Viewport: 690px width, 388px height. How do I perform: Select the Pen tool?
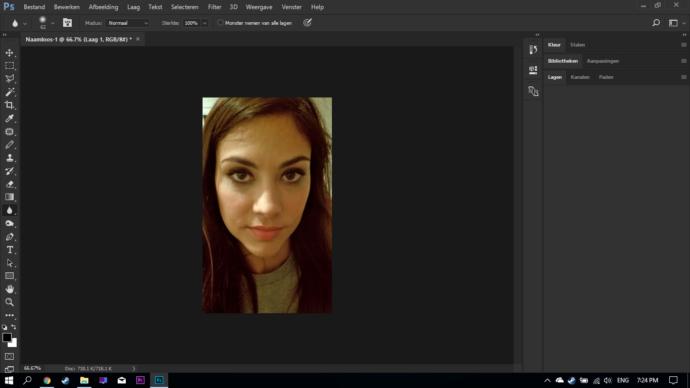[x=9, y=237]
